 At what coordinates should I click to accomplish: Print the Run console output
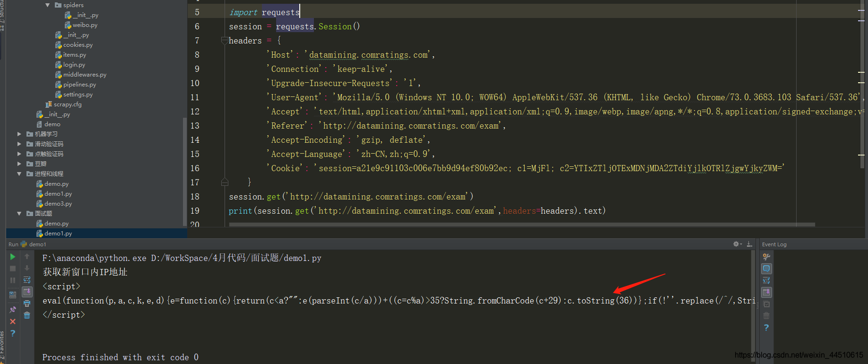click(27, 303)
